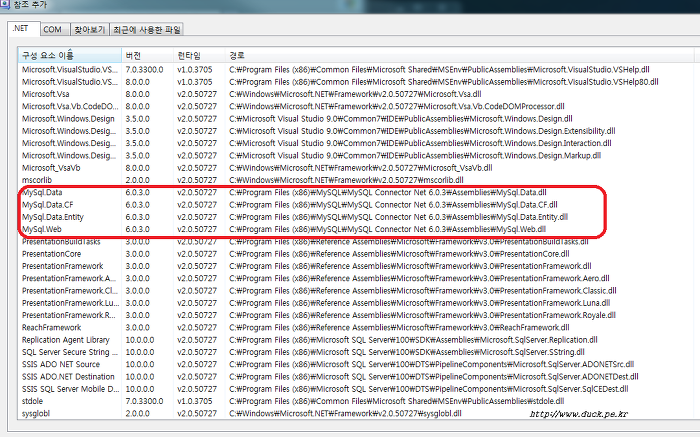Open the 찾아보기 tab
Image resolution: width=700 pixels, height=437 pixels.
pyautogui.click(x=89, y=29)
